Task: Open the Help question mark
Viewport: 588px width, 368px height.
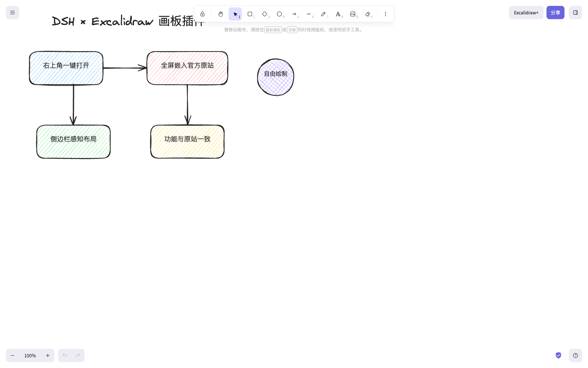Action: (x=575, y=355)
